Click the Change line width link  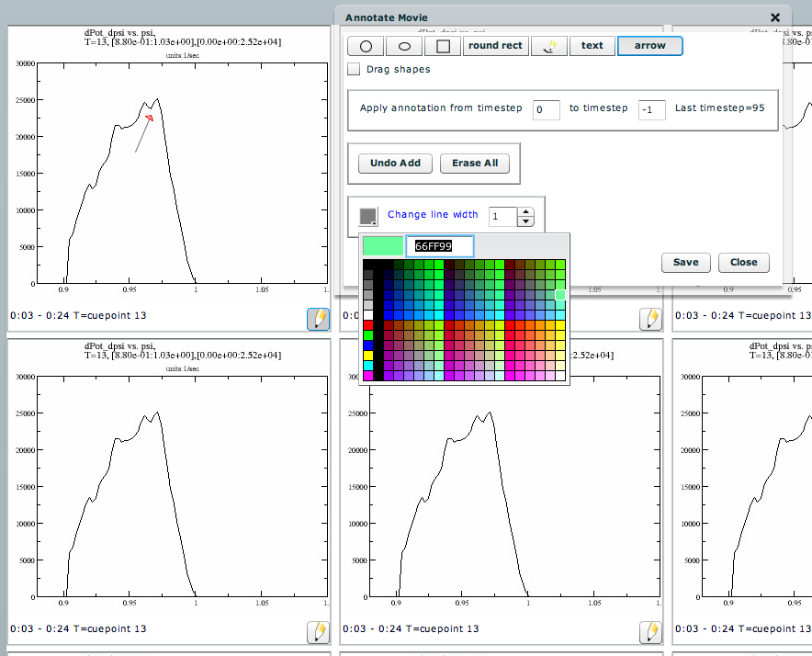(433, 214)
